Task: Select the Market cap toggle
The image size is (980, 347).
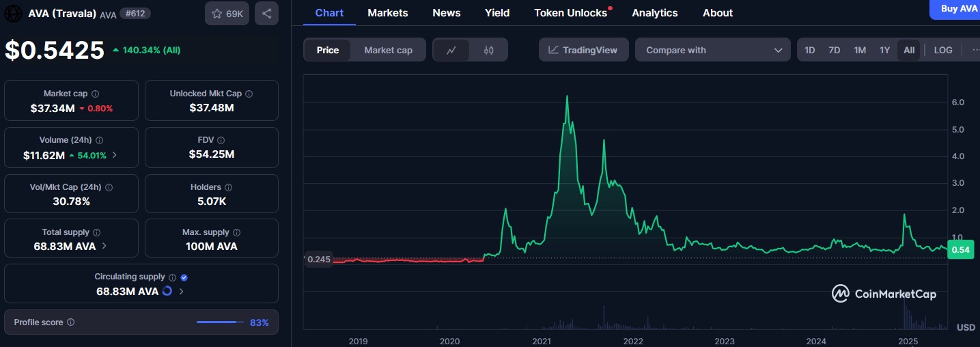Action: pyautogui.click(x=388, y=50)
